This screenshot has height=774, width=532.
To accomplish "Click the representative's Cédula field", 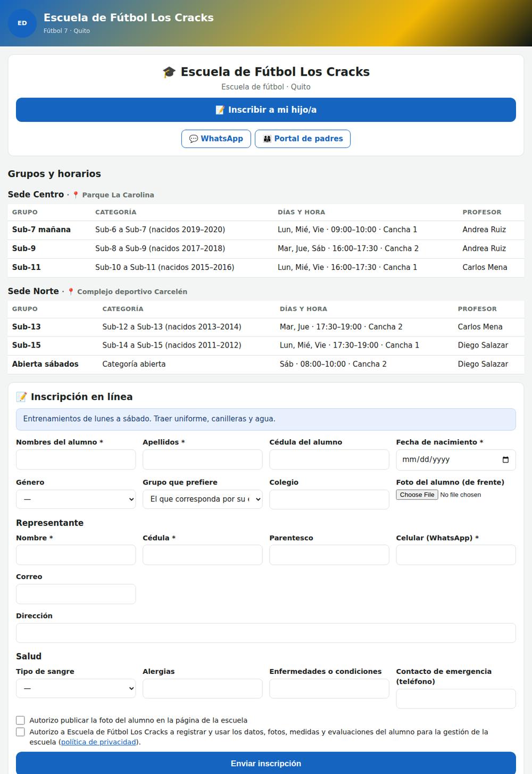I will point(203,555).
